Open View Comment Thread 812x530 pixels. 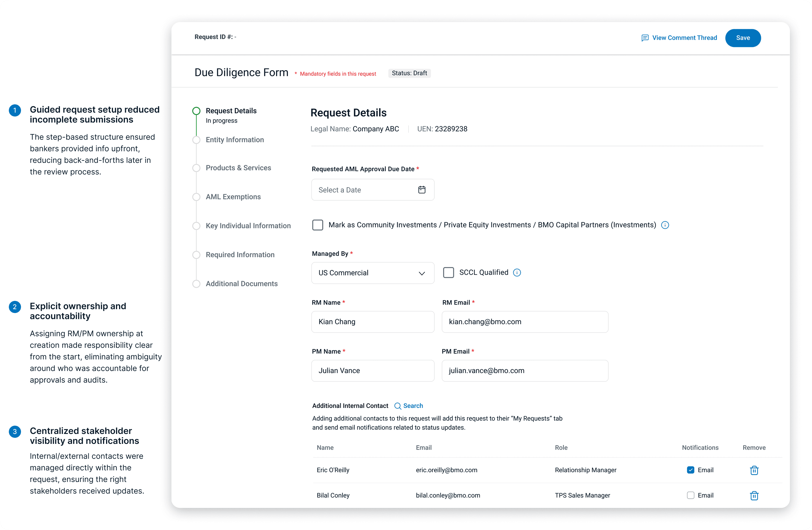point(684,38)
